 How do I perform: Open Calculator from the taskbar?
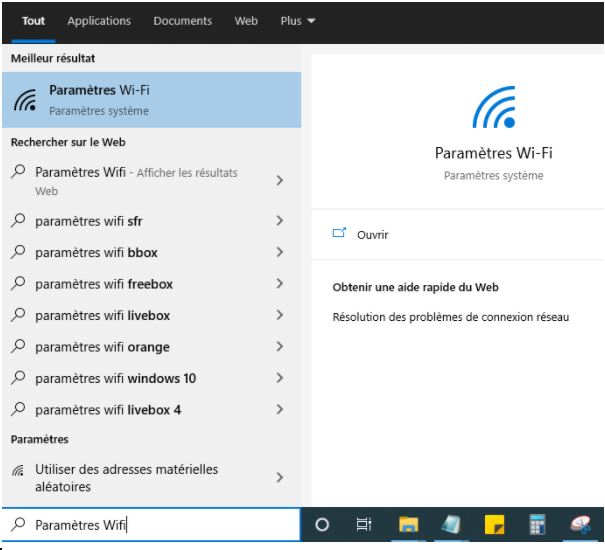pos(537,525)
